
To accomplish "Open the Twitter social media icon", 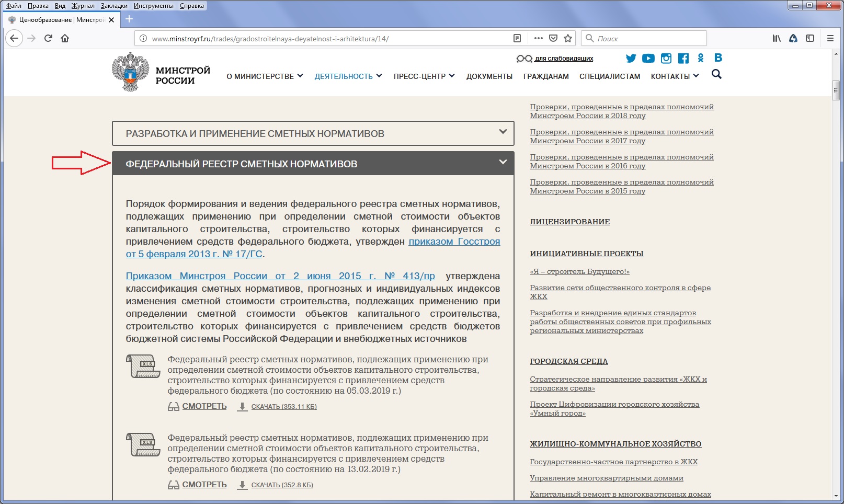I will 631,58.
